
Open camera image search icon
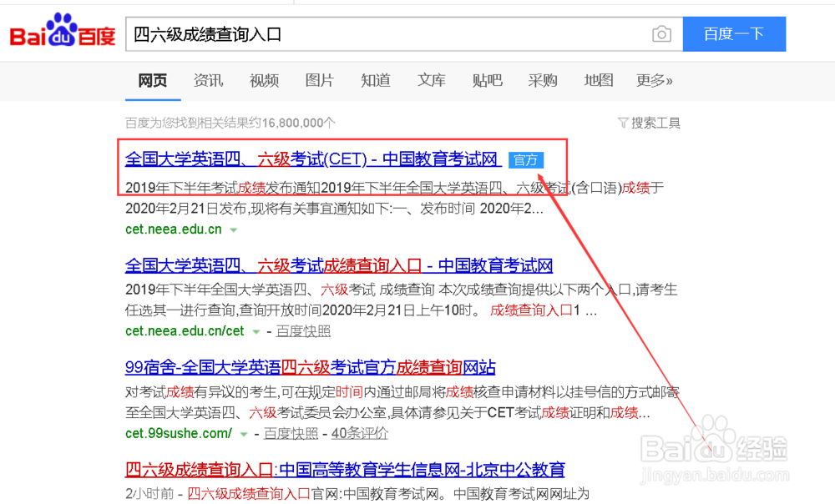click(661, 34)
